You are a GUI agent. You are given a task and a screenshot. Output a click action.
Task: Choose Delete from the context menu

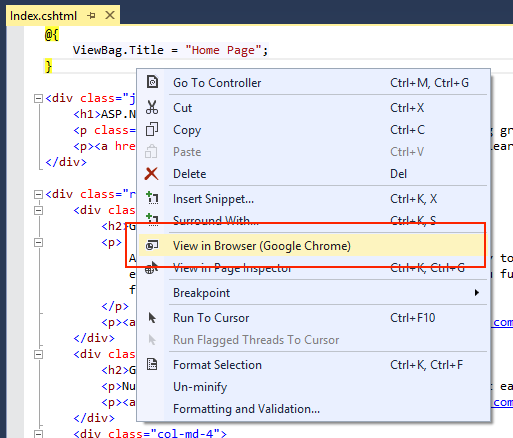coord(313,174)
